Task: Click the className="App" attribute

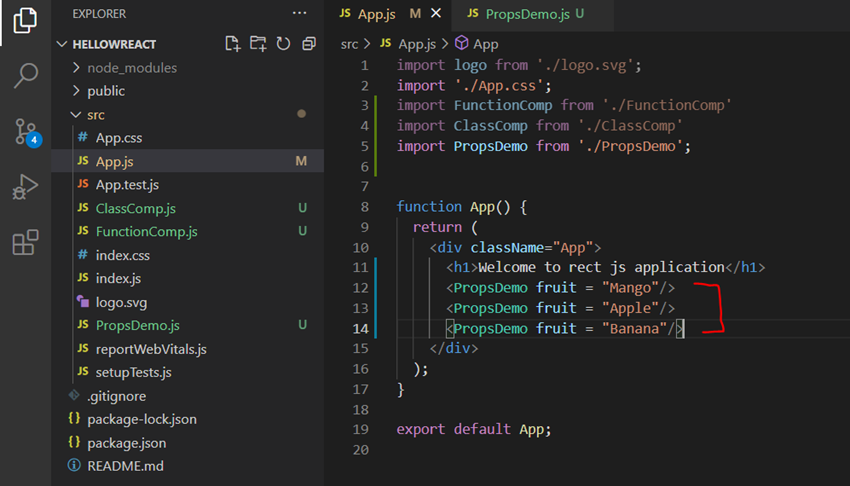Action: coord(532,248)
